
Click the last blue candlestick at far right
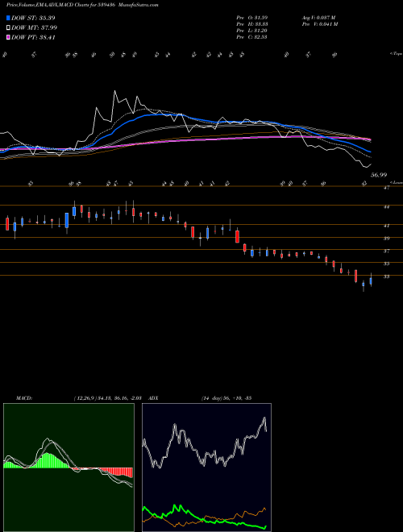tap(371, 281)
